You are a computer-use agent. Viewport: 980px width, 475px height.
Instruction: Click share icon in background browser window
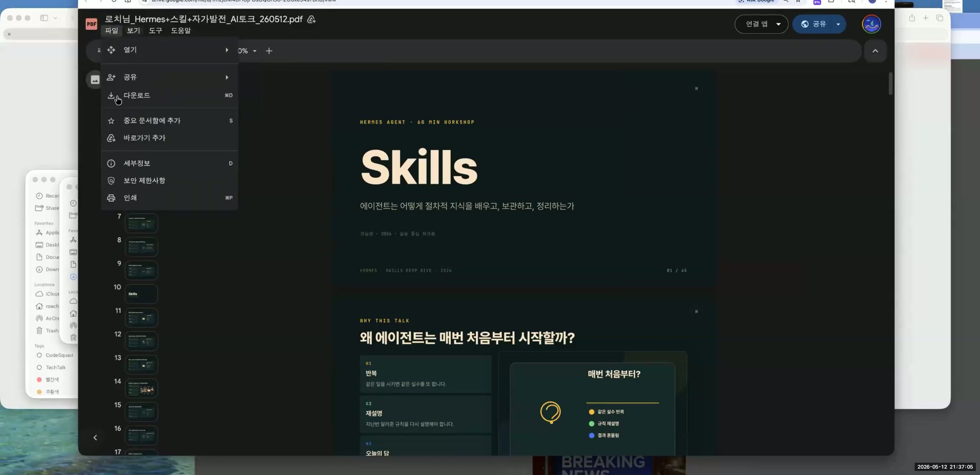point(912,18)
